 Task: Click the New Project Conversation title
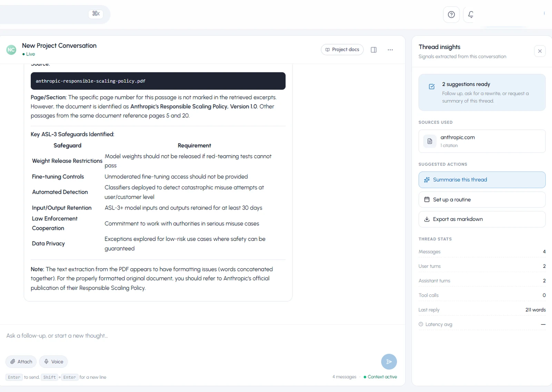(59, 46)
